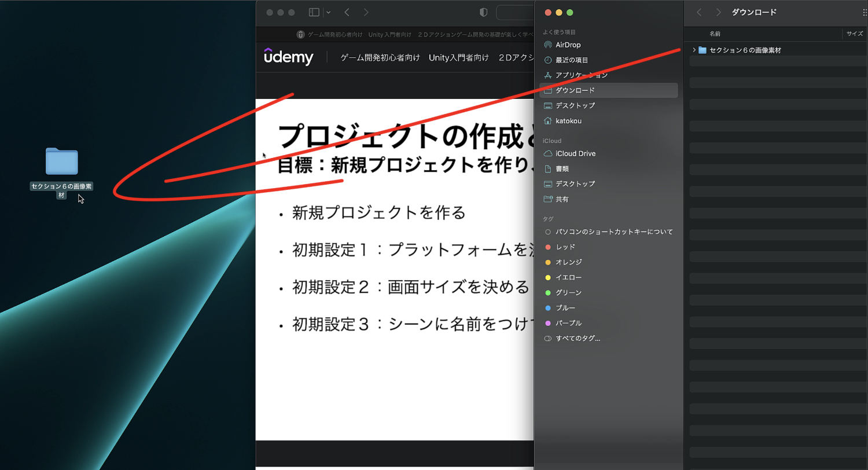Image resolution: width=868 pixels, height=470 pixels.
Task: Click the ダウンロード title in the Finder toolbar
Action: [754, 12]
